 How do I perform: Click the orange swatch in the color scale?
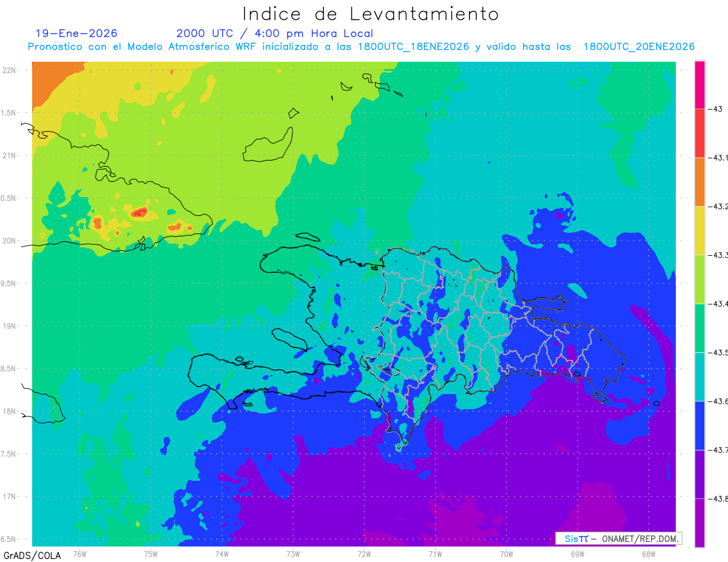699,182
